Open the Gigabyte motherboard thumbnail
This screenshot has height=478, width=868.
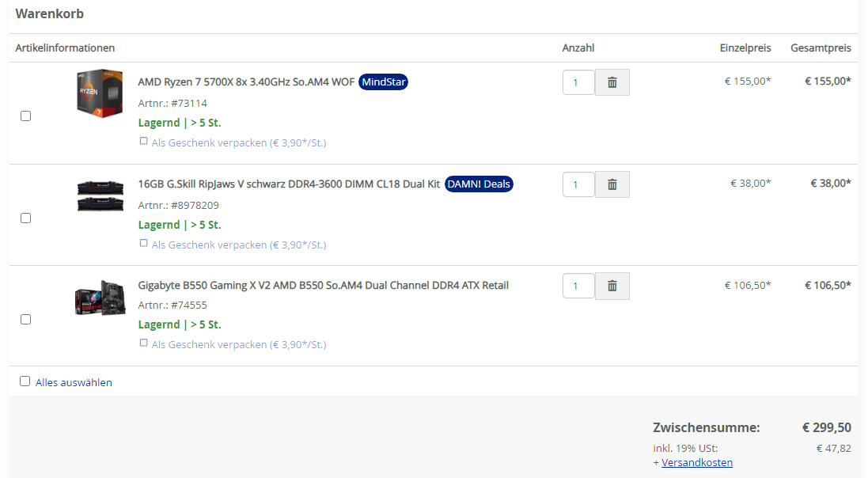[100, 298]
